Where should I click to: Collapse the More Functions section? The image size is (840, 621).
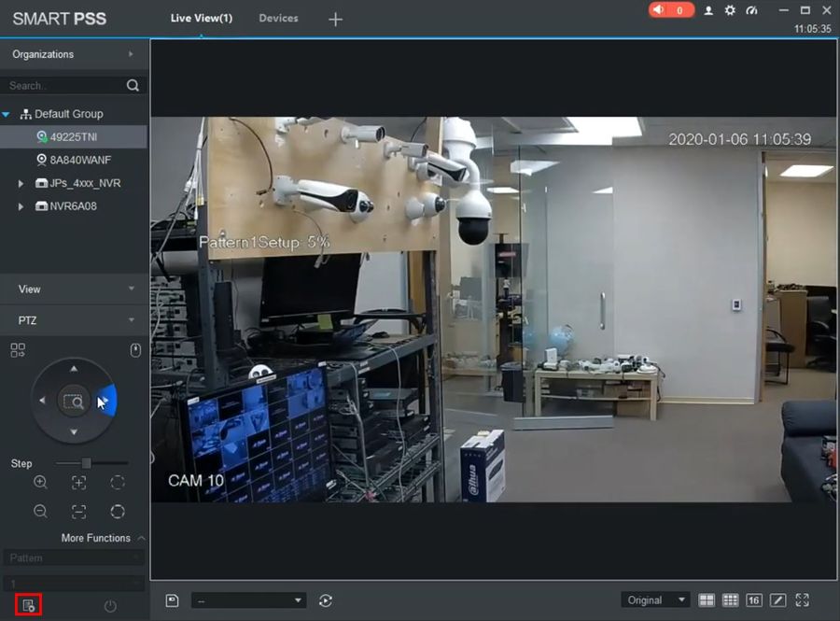coord(141,538)
